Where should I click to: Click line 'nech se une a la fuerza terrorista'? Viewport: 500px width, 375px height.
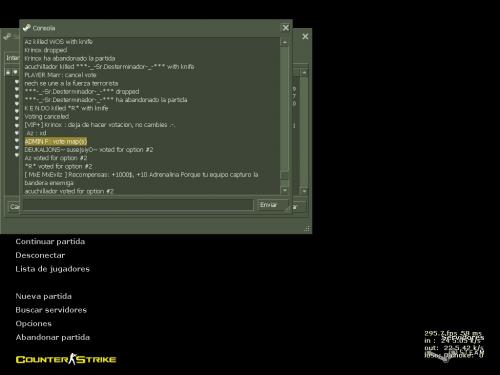click(71, 83)
